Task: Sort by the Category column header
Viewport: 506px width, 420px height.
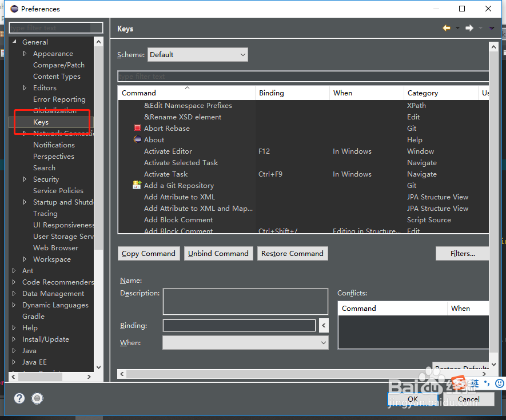Action: coord(441,93)
